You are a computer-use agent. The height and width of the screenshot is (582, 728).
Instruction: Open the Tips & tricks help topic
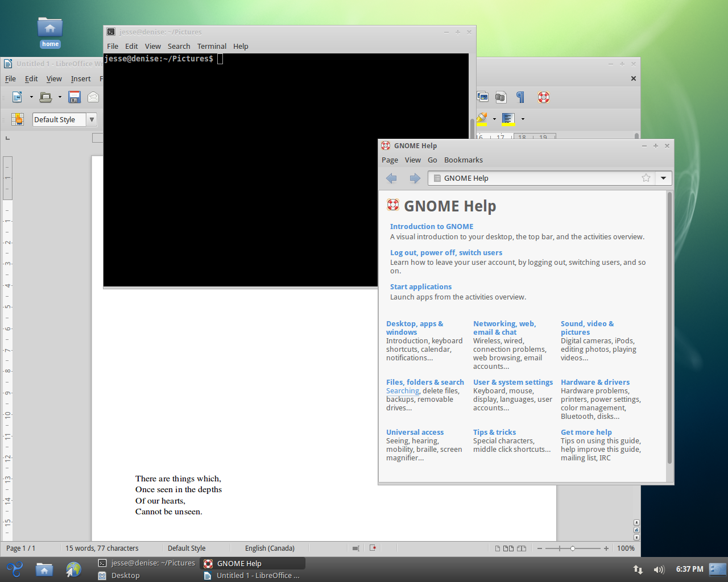point(495,433)
